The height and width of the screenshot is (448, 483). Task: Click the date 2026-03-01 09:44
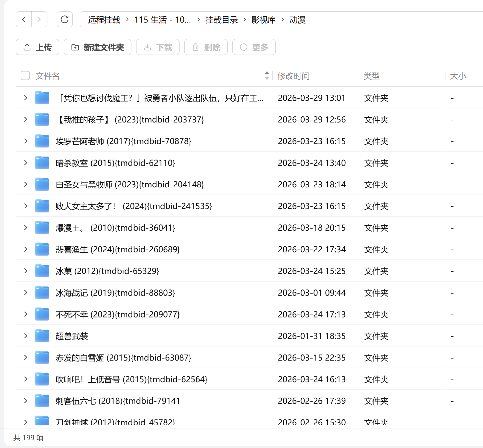(x=311, y=293)
